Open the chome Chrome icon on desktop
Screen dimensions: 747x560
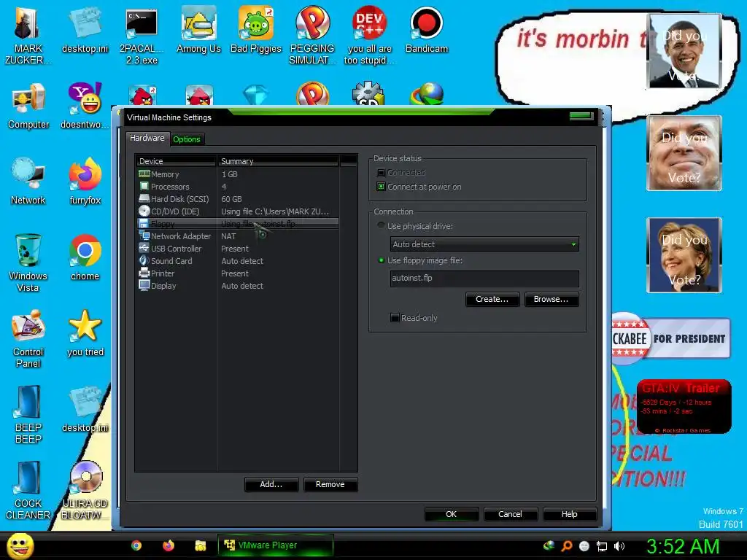85,257
